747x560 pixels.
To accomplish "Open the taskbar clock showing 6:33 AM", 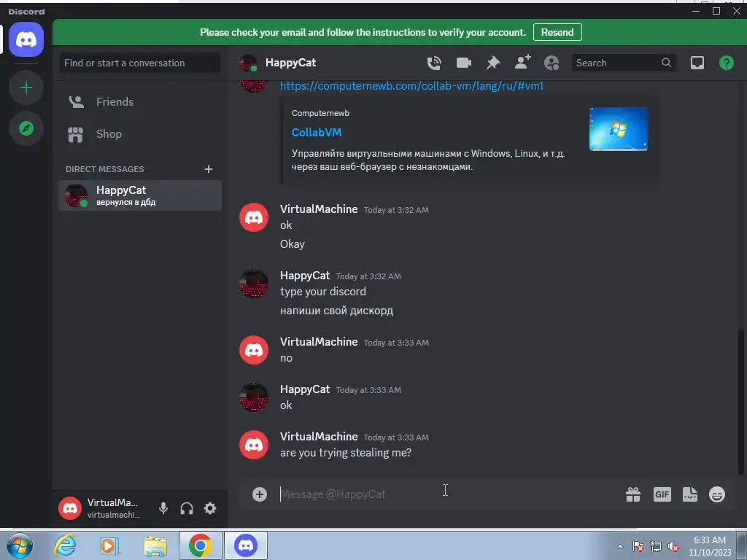I will (x=710, y=546).
